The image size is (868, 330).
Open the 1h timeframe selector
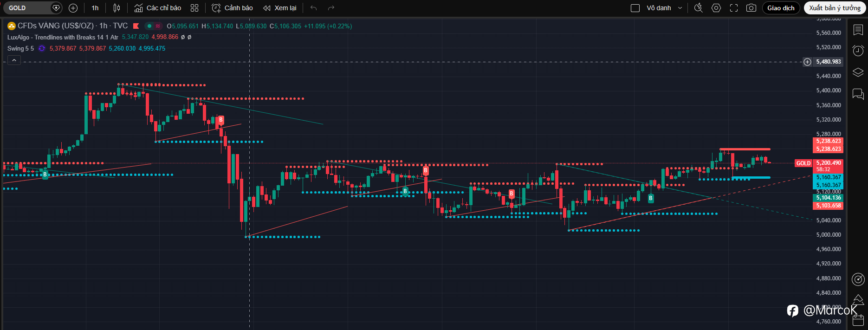coord(95,8)
